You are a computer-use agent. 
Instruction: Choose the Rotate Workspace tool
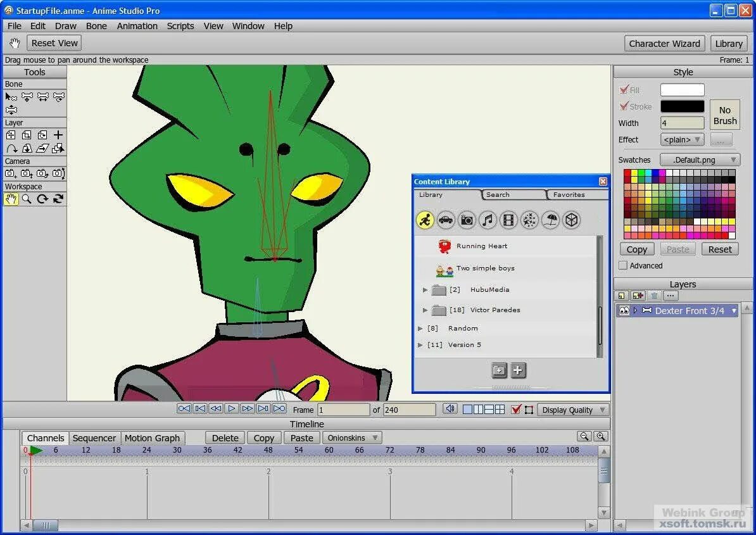[42, 199]
